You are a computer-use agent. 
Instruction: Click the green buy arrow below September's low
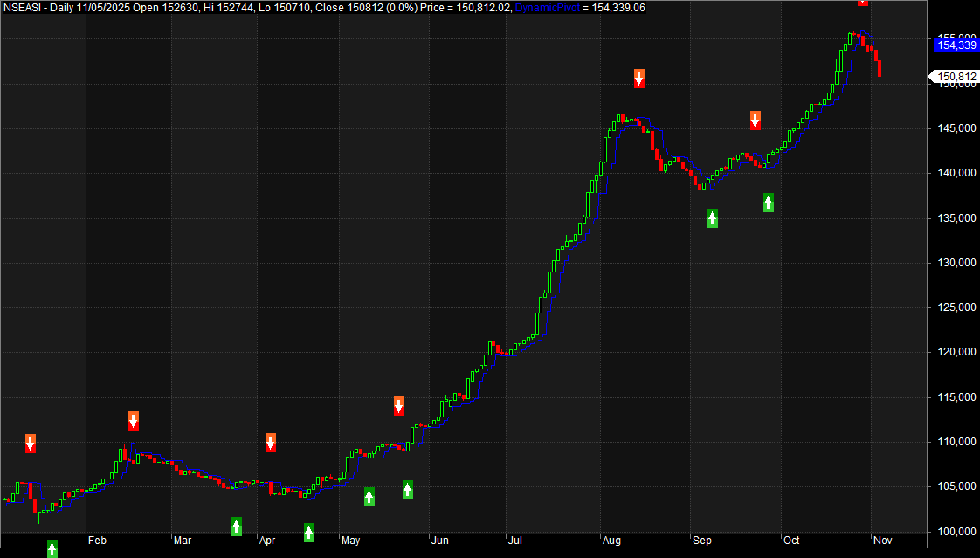712,218
